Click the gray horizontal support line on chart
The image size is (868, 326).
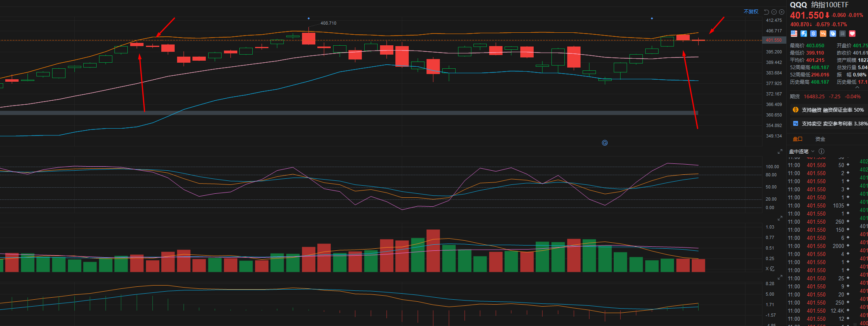[349, 113]
